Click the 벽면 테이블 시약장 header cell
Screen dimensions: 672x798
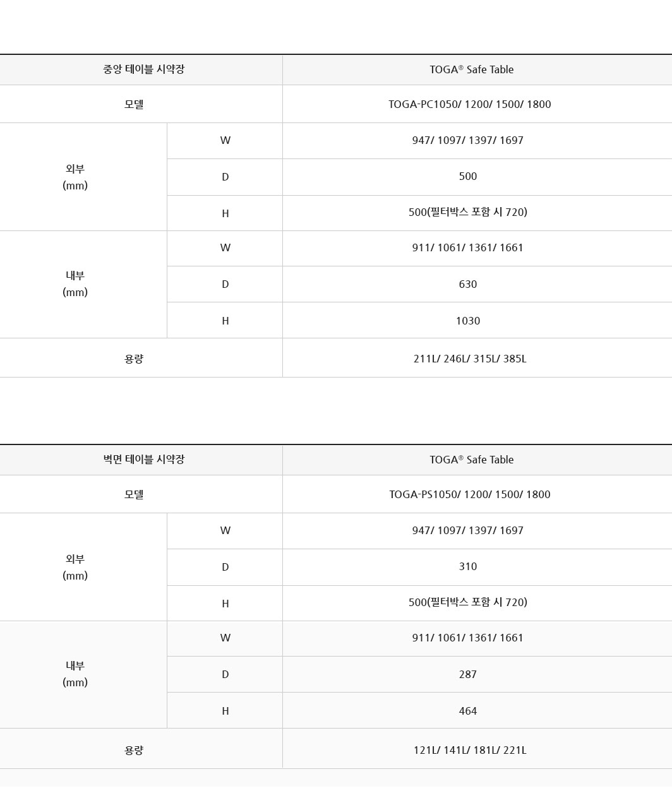click(143, 460)
